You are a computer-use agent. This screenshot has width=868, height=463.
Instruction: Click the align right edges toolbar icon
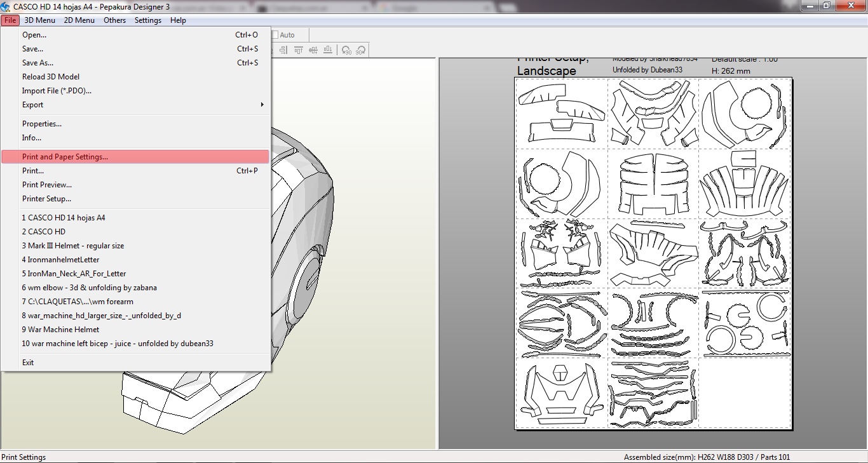283,50
